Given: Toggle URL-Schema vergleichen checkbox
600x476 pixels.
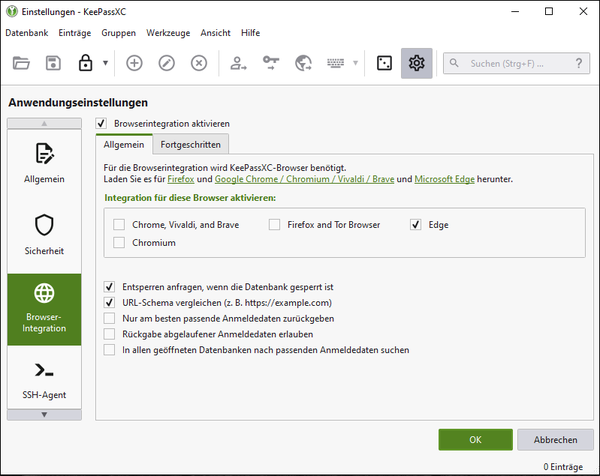Looking at the screenshot, I should [x=109, y=303].
